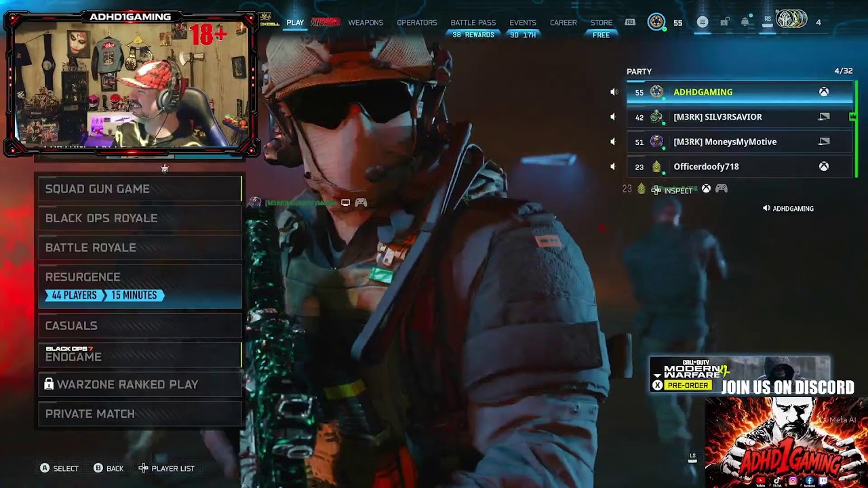Screen dimensions: 868x488
Task: Select SQUAD GUN GAME mode
Action: pos(140,189)
